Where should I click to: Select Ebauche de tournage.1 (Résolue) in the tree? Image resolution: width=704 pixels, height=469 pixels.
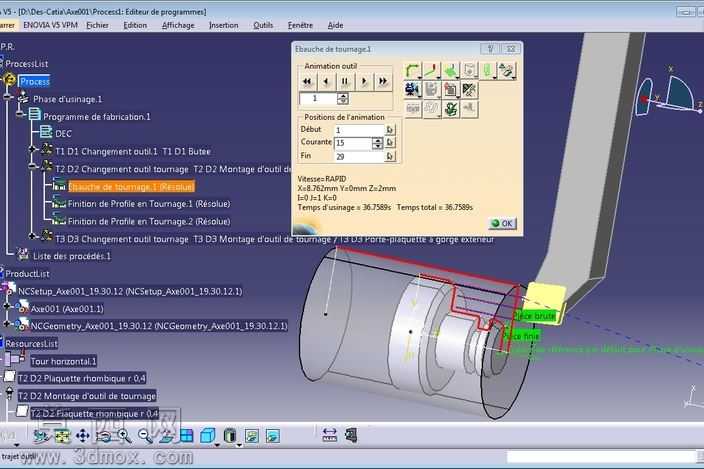131,186
